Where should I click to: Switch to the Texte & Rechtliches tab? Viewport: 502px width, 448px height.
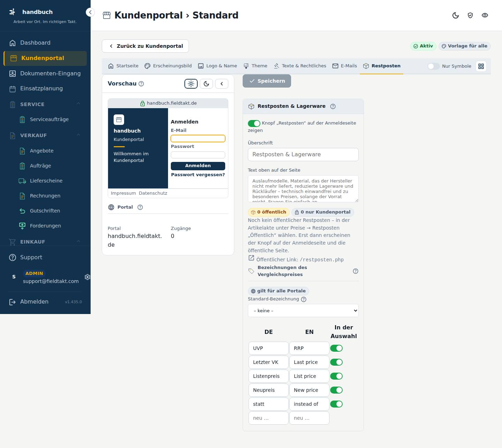300,66
